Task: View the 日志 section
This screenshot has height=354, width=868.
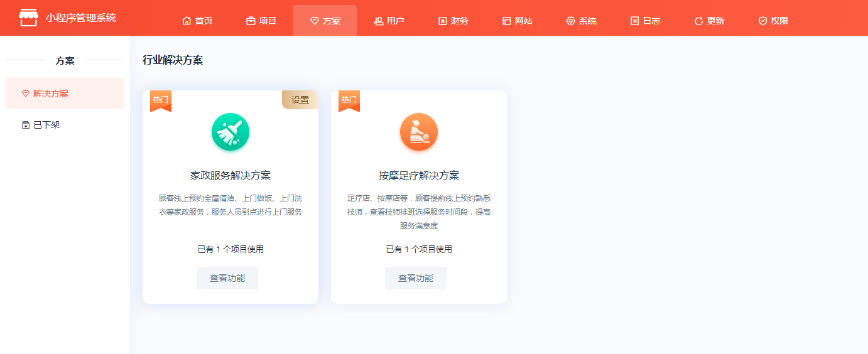Action: (646, 21)
